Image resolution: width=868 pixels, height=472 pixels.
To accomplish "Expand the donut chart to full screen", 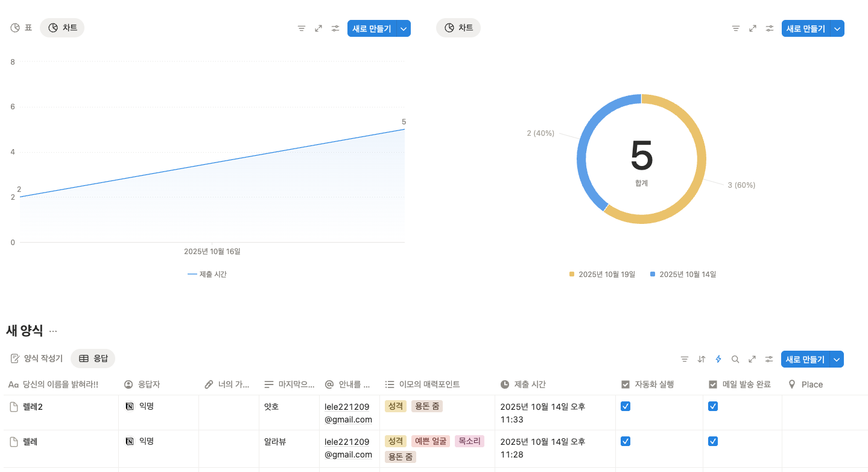I will 752,28.
